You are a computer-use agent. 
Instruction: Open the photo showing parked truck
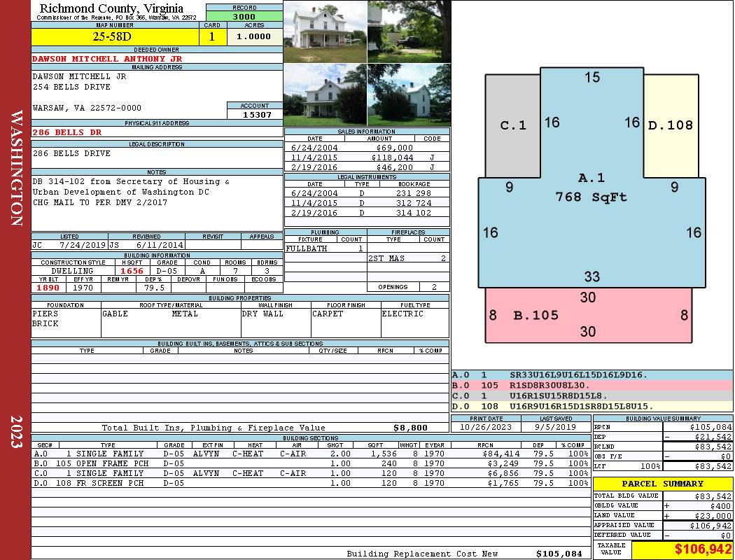409,31
